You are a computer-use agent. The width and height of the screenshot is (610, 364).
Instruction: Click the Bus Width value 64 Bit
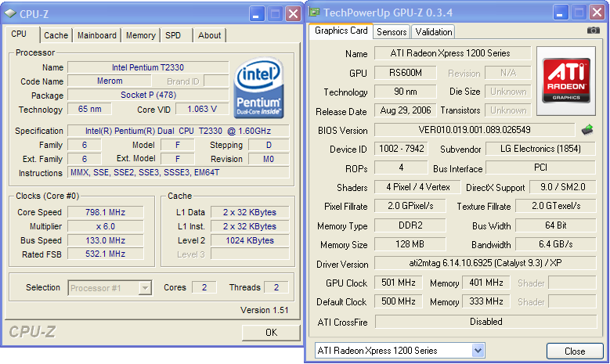pos(556,225)
